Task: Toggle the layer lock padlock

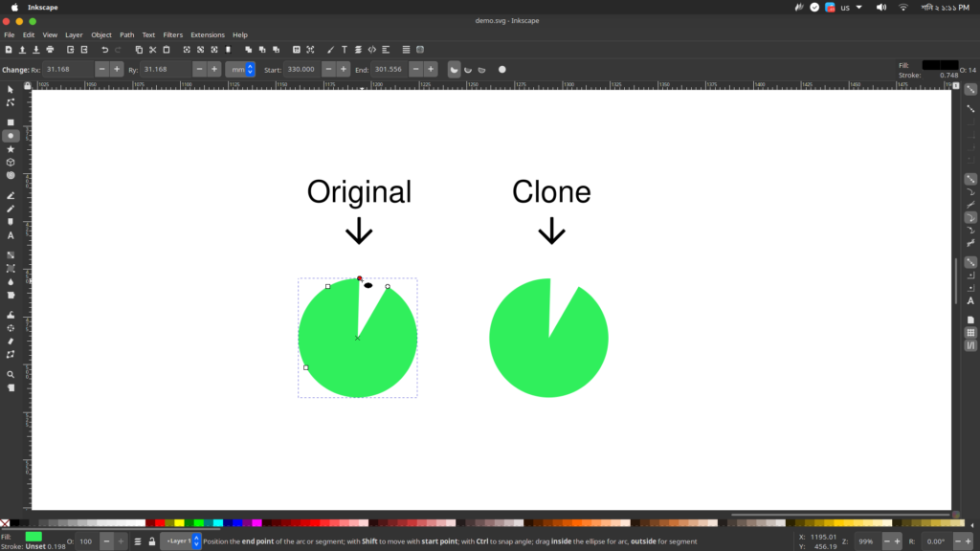Action: [x=151, y=541]
